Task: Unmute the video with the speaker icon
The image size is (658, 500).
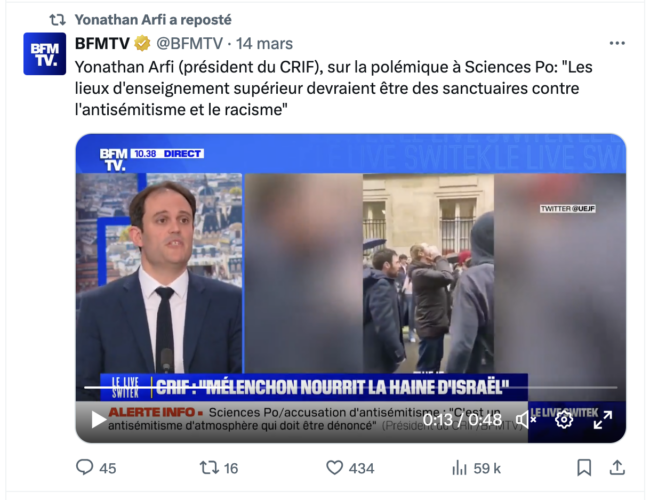Action: (x=526, y=419)
